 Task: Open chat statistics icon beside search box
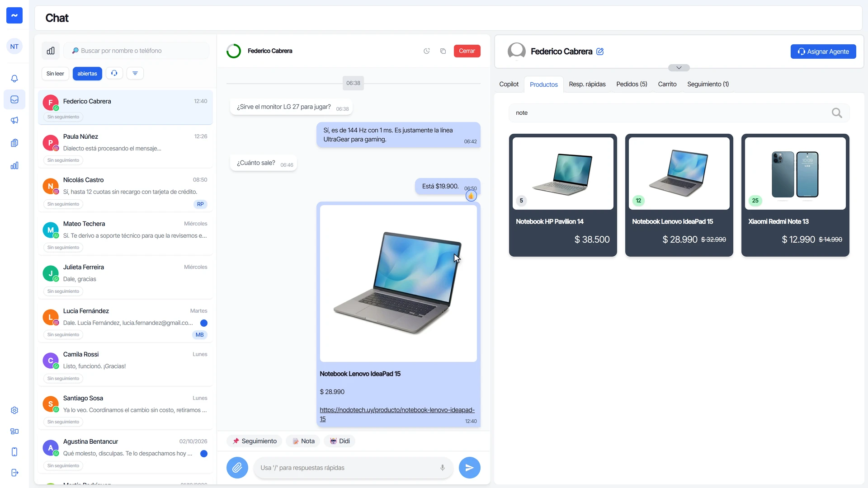(x=51, y=51)
